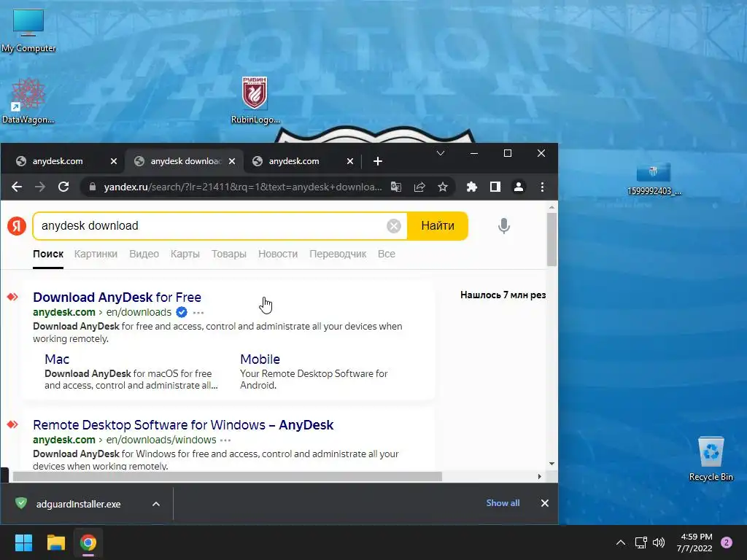This screenshot has width=747, height=560.
Task: Open the Mac download sitelink
Action: tap(57, 359)
